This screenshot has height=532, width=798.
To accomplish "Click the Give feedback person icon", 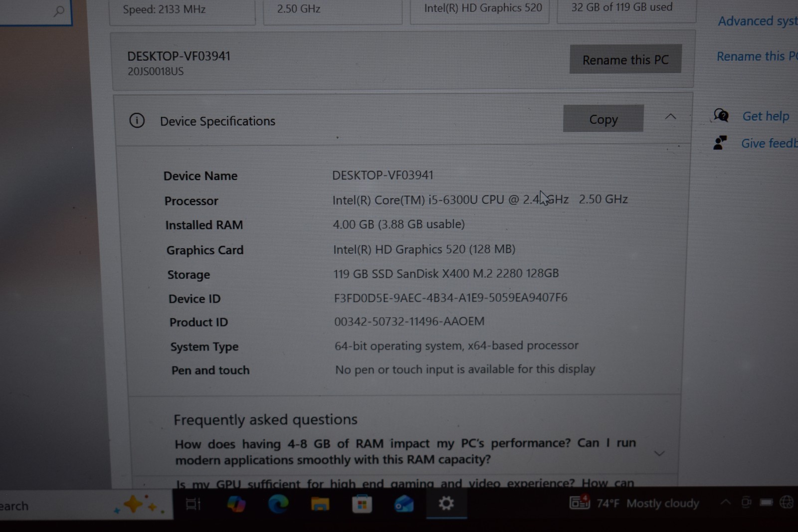I will pyautogui.click(x=720, y=143).
